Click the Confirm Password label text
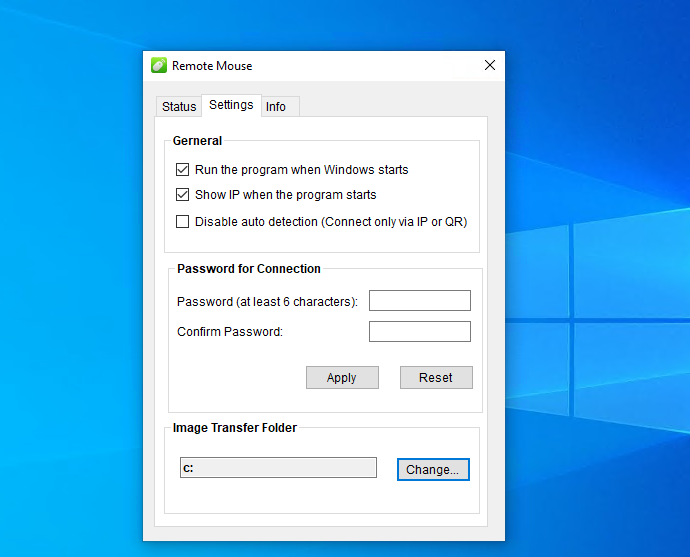The image size is (690, 557). click(230, 332)
